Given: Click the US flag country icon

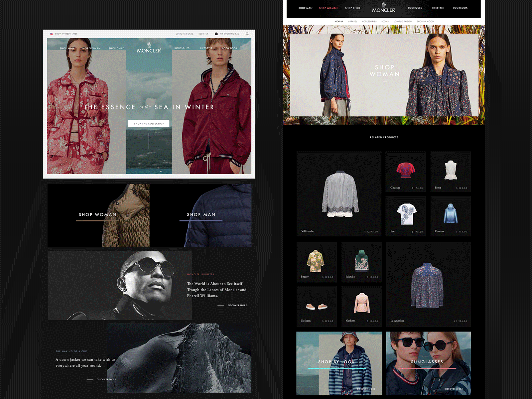Looking at the screenshot, I should 52,34.
